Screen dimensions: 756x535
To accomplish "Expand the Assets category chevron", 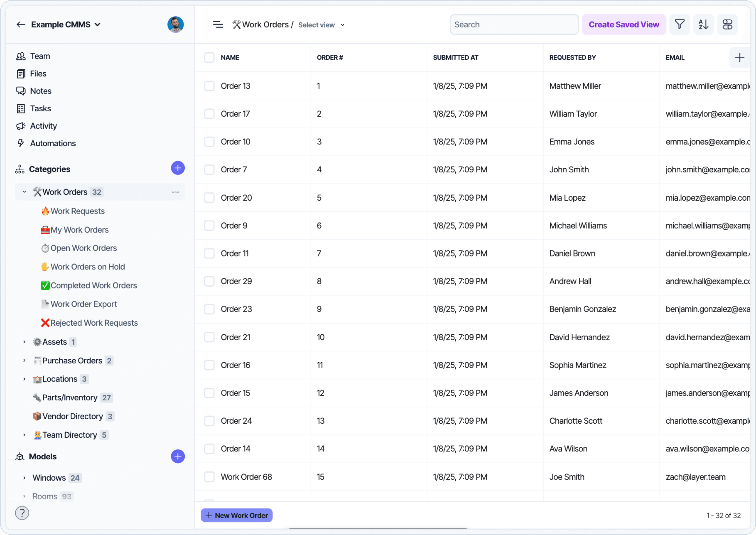I will point(24,342).
